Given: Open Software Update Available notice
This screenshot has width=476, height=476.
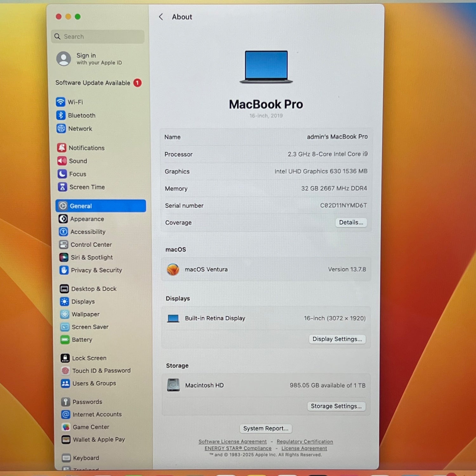Looking at the screenshot, I should pyautogui.click(x=98, y=83).
